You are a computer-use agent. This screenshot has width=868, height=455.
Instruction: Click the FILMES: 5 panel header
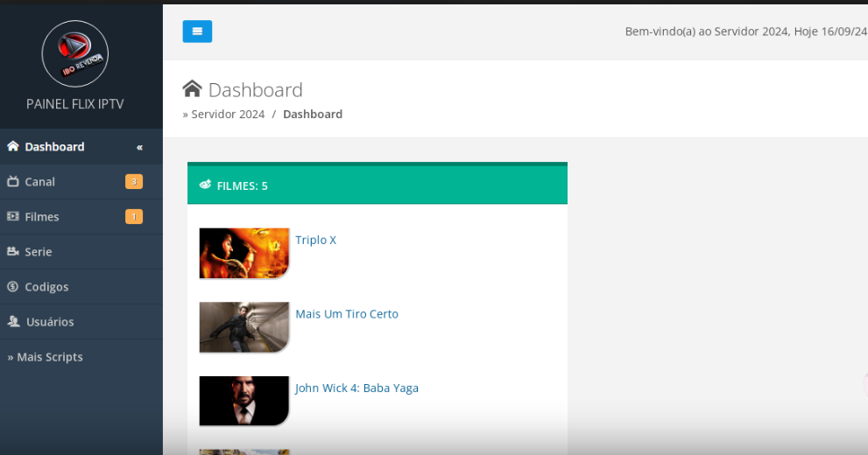tap(377, 185)
